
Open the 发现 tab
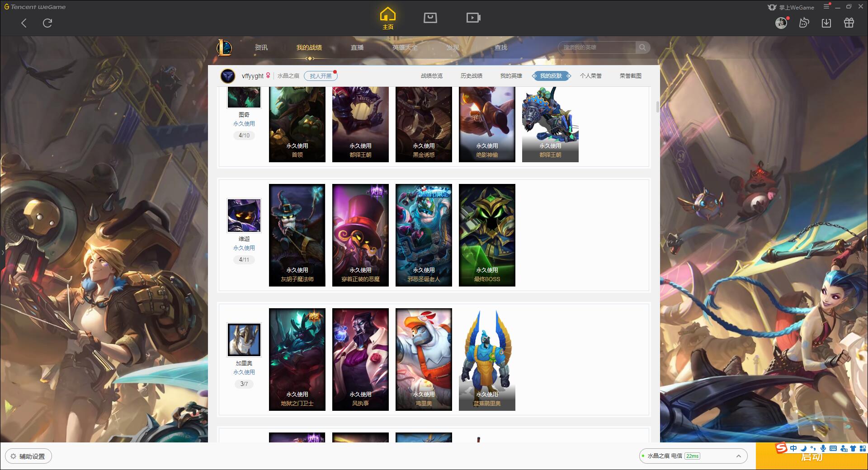click(x=453, y=47)
